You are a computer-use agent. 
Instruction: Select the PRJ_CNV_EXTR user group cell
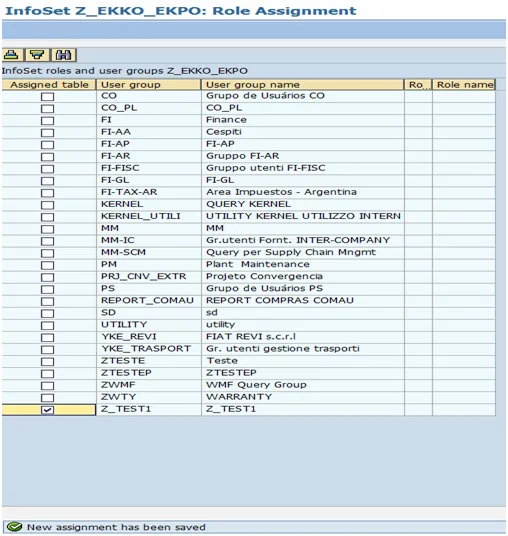point(149,277)
